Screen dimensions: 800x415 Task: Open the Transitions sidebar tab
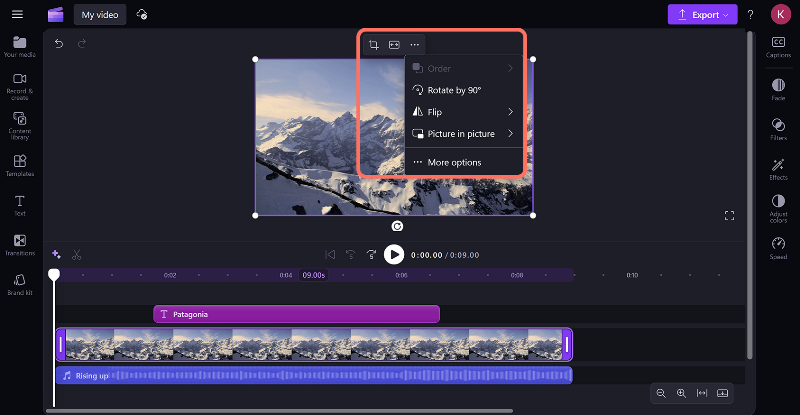coord(19,245)
